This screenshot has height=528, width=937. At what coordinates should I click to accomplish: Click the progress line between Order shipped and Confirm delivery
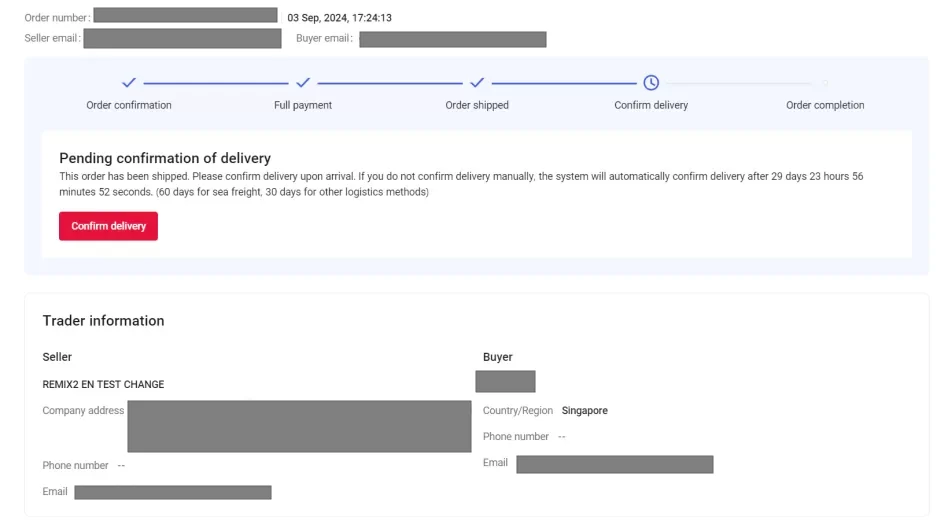[x=564, y=83]
